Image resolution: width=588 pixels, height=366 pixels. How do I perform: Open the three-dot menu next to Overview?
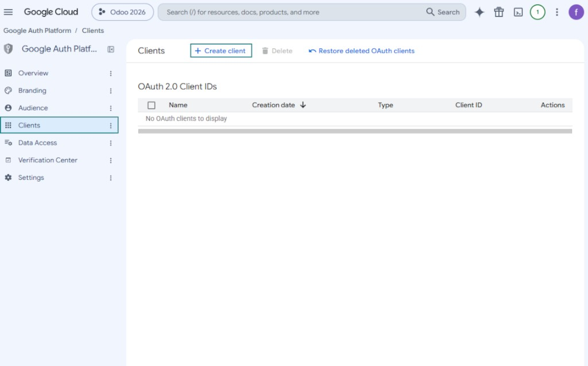coord(111,74)
